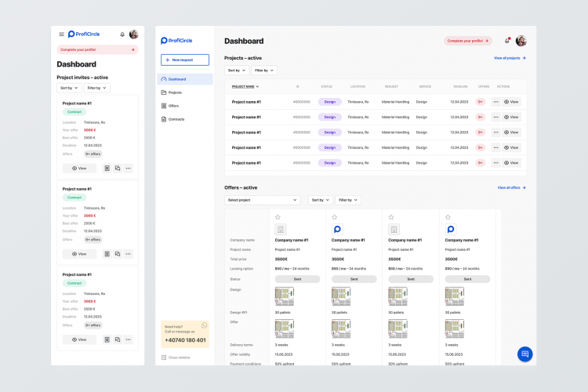Open Filter by dropdown under Projects – active

point(264,70)
